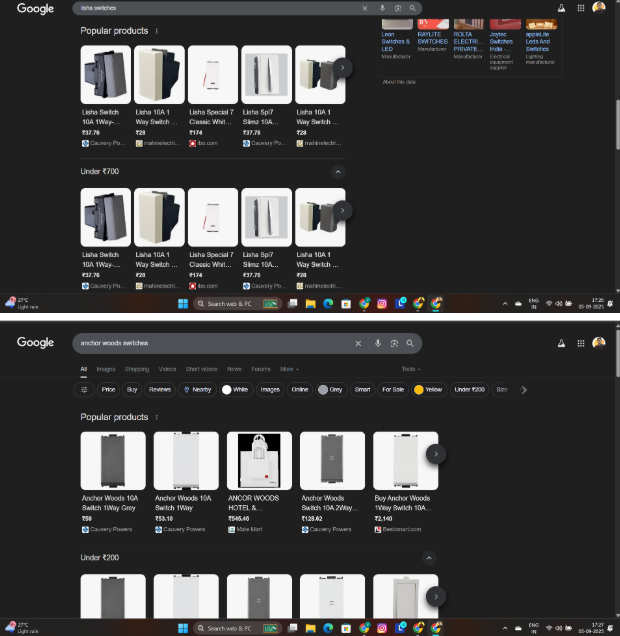Image resolution: width=620 pixels, height=636 pixels.
Task: Open the Tools dropdown
Action: (411, 369)
